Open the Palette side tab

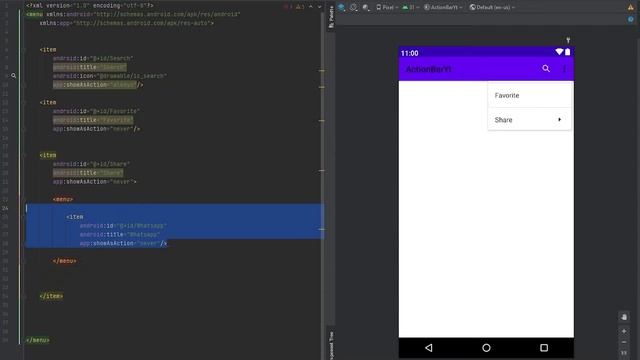(x=331, y=16)
